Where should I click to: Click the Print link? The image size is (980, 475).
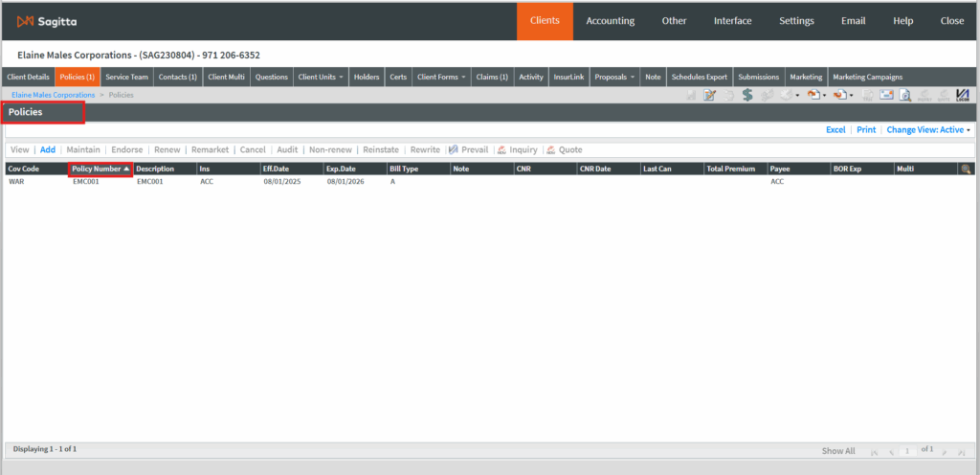[866, 129]
